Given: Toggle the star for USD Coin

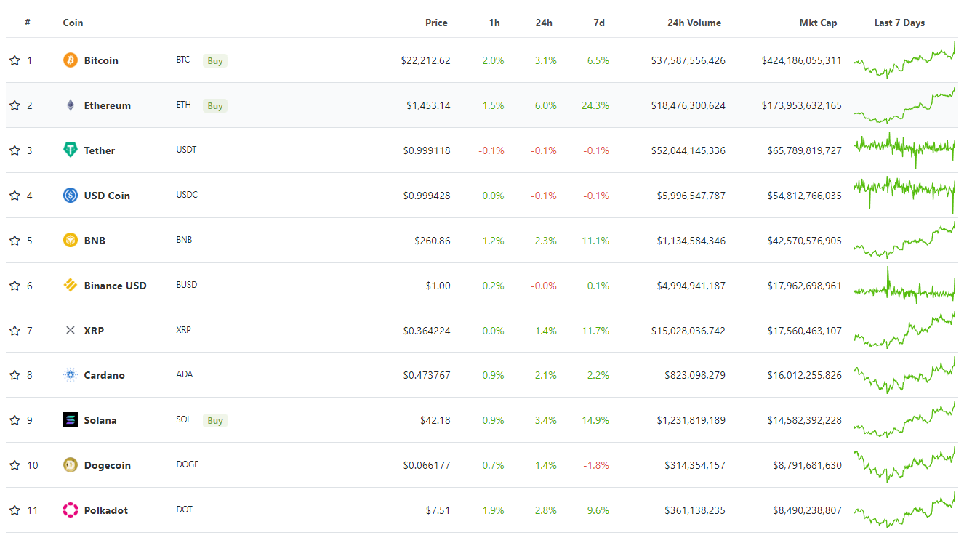Looking at the screenshot, I should point(15,196).
